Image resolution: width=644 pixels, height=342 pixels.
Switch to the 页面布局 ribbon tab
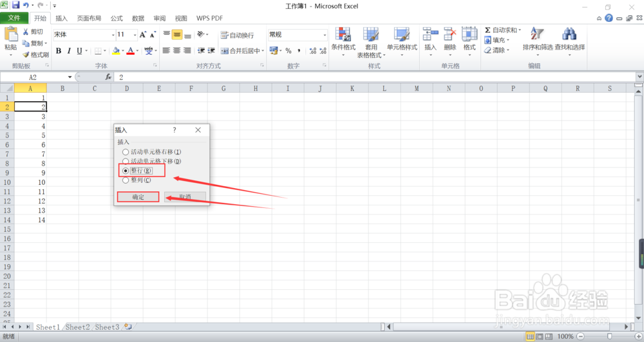89,18
